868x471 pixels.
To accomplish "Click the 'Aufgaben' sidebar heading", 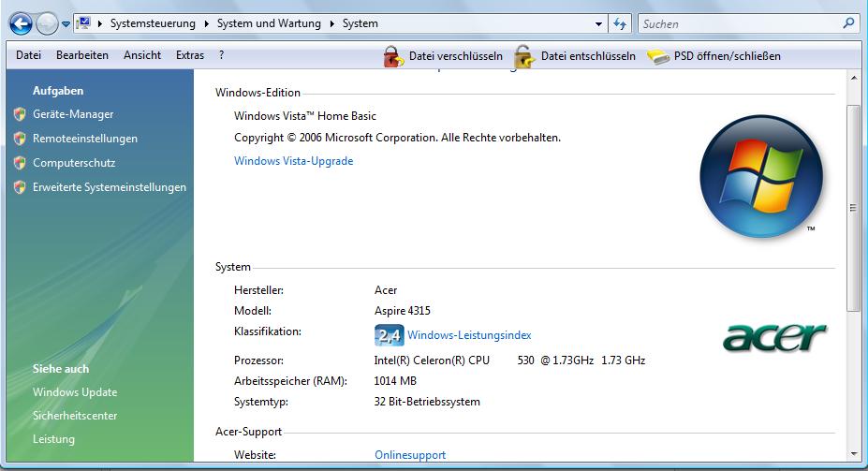I will [x=58, y=90].
